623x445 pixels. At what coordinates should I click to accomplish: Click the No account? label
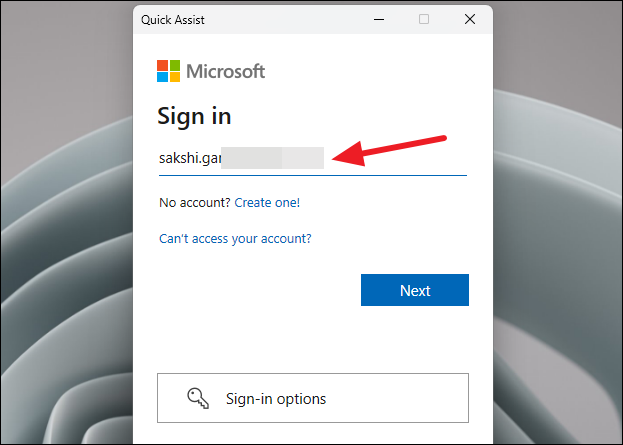[x=195, y=203]
